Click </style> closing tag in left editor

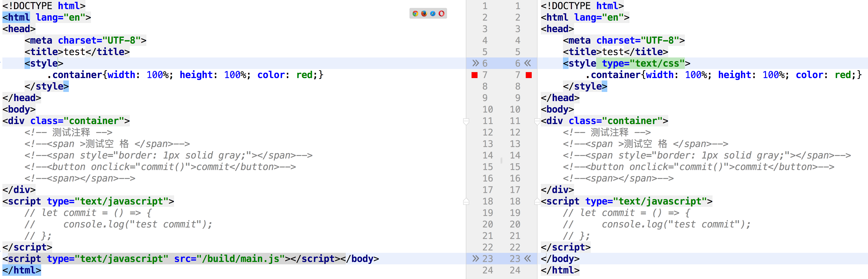46,86
